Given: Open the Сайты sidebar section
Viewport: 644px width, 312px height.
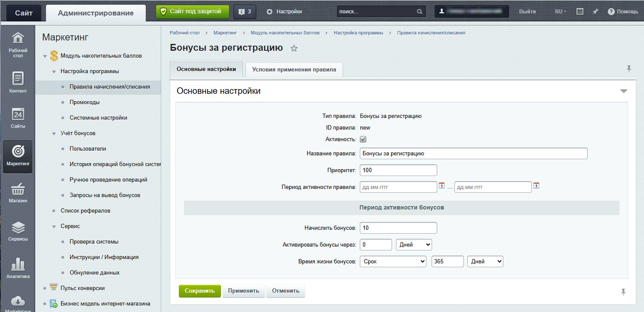Looking at the screenshot, I should click(x=18, y=117).
